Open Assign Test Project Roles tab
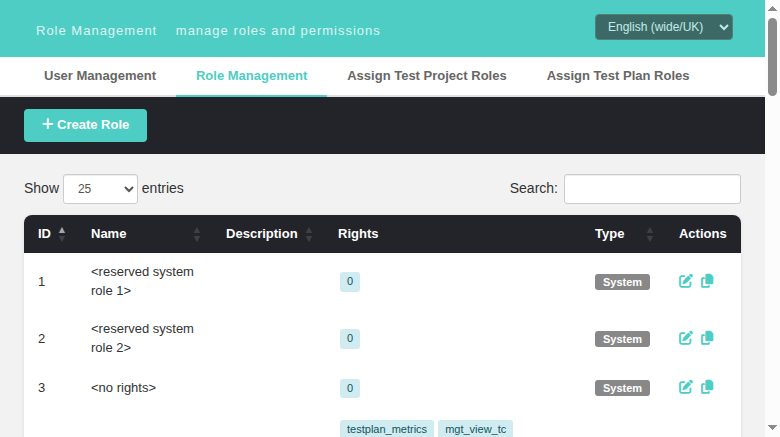The image size is (780, 437). pyautogui.click(x=427, y=76)
